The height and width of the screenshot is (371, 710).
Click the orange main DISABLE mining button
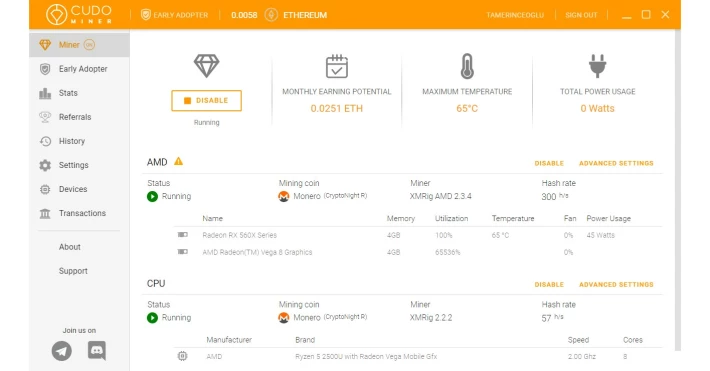tap(206, 101)
